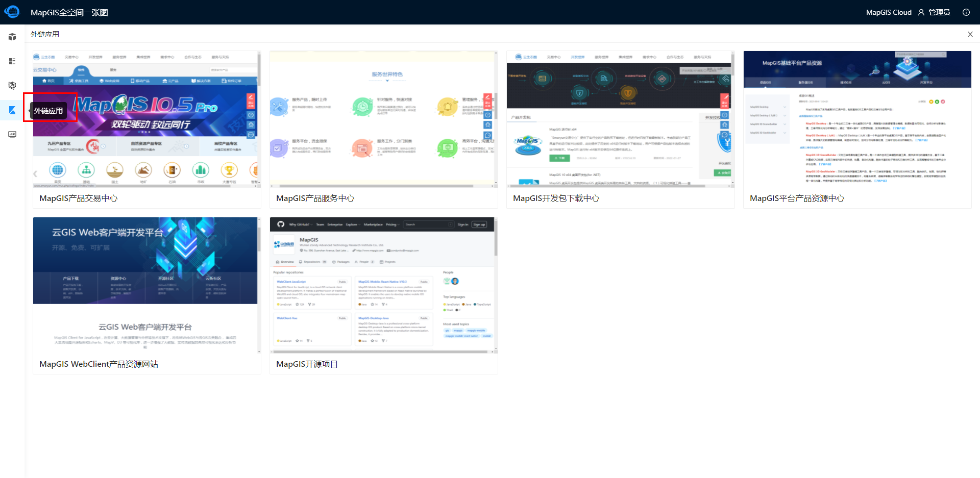Click the green 下载 button for MapGIS 运行时 x64
The image size is (980, 478).
[x=560, y=158]
